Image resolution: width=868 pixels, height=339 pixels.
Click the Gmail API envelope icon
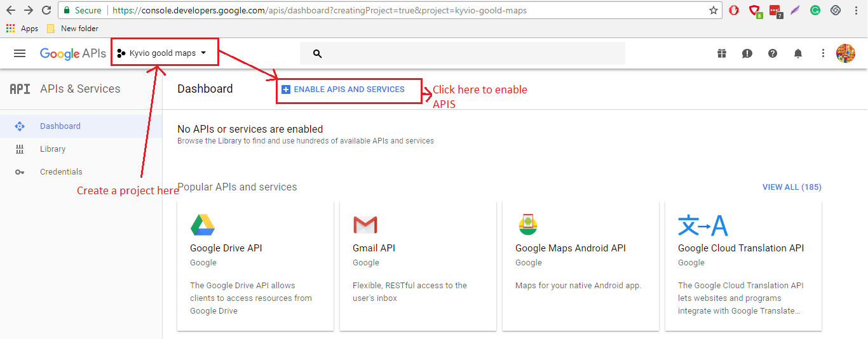365,225
